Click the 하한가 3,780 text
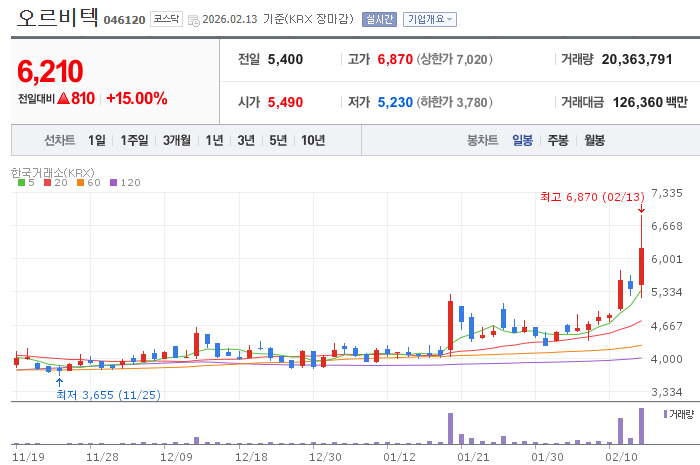Screen dimensions: 700x465 (x=454, y=102)
